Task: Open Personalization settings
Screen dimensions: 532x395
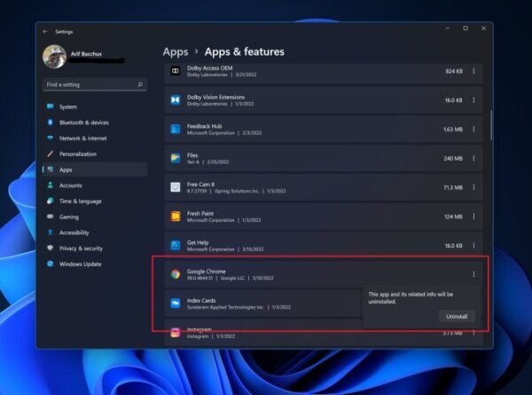Action: click(x=96, y=154)
